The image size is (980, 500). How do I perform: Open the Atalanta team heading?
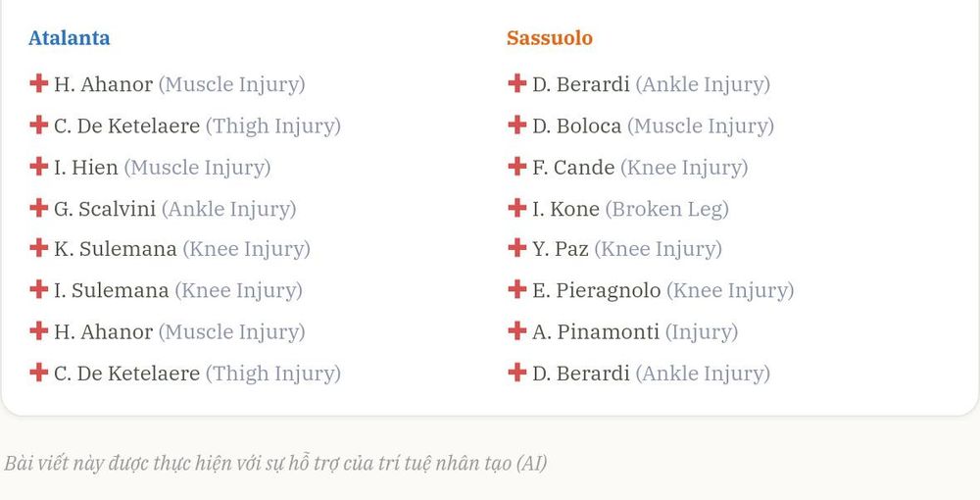[69, 37]
